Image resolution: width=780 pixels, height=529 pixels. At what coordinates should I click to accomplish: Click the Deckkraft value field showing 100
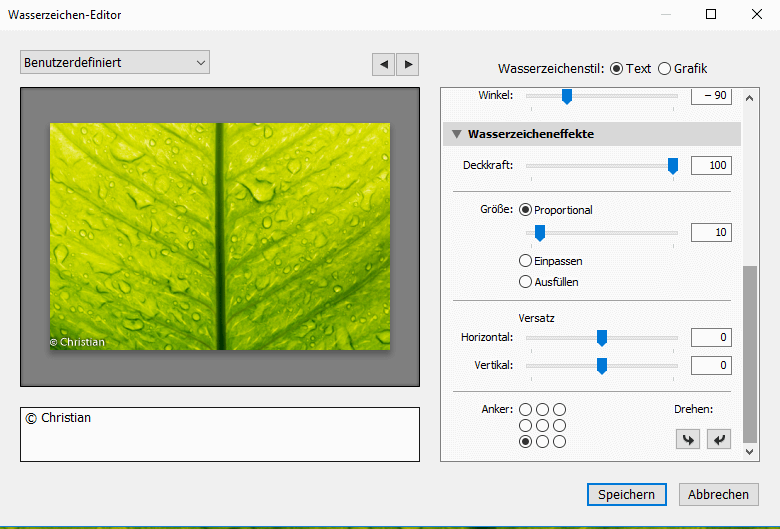(711, 165)
